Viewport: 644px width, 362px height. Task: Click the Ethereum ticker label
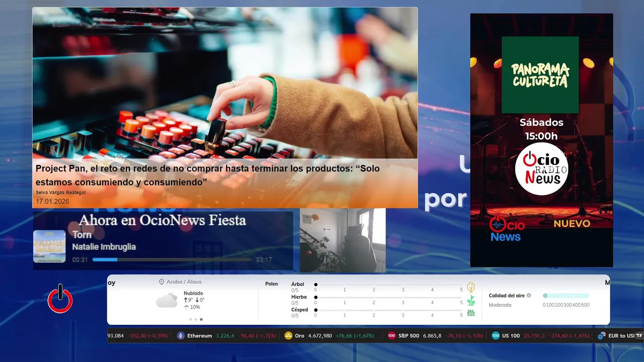click(x=199, y=336)
